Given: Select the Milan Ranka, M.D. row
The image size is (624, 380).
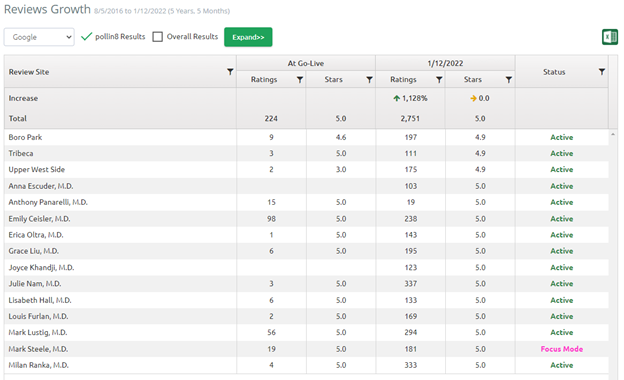Looking at the screenshot, I should pyautogui.click(x=306, y=365).
